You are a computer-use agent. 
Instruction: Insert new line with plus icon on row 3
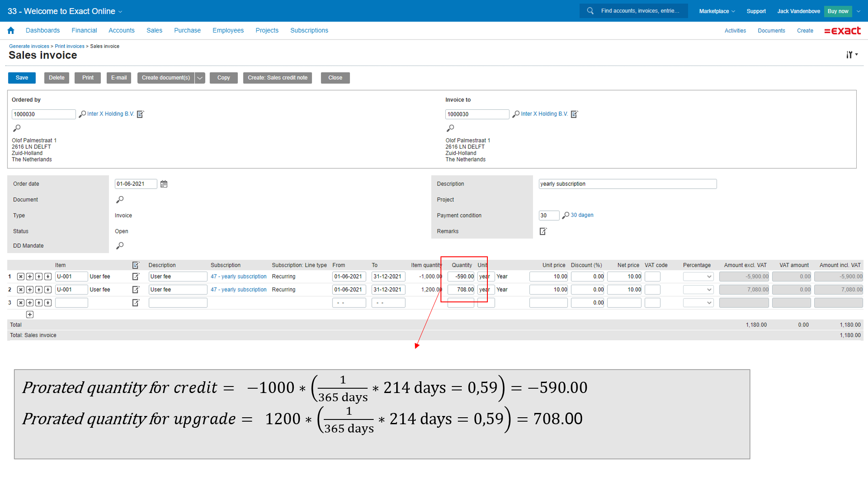[x=30, y=302]
